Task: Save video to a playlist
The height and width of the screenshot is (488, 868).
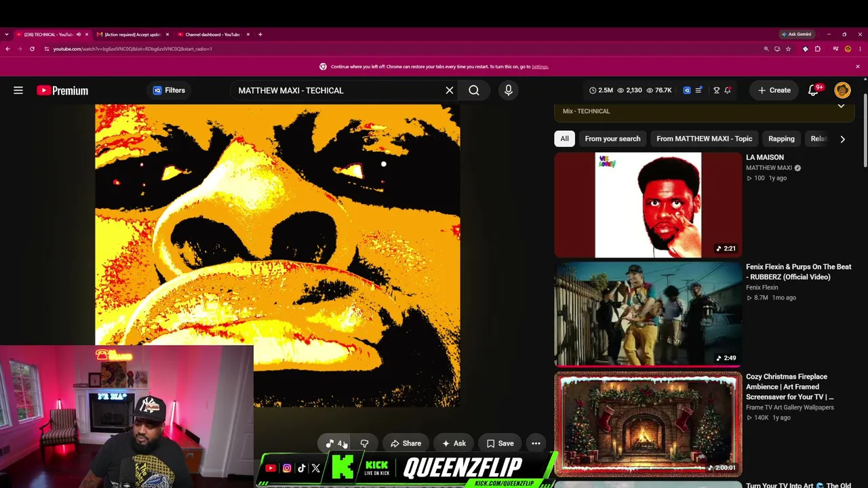Action: [500, 443]
